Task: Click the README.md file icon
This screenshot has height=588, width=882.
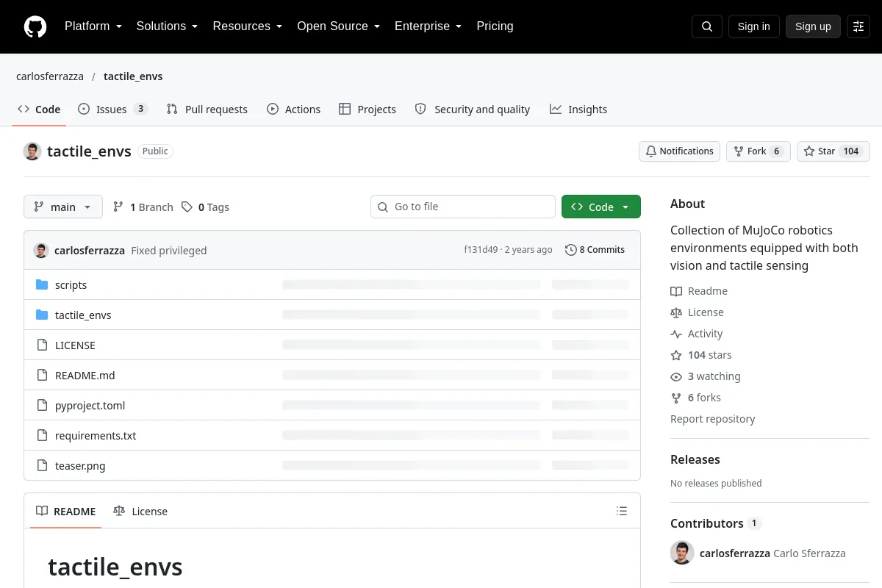Action: (42, 376)
